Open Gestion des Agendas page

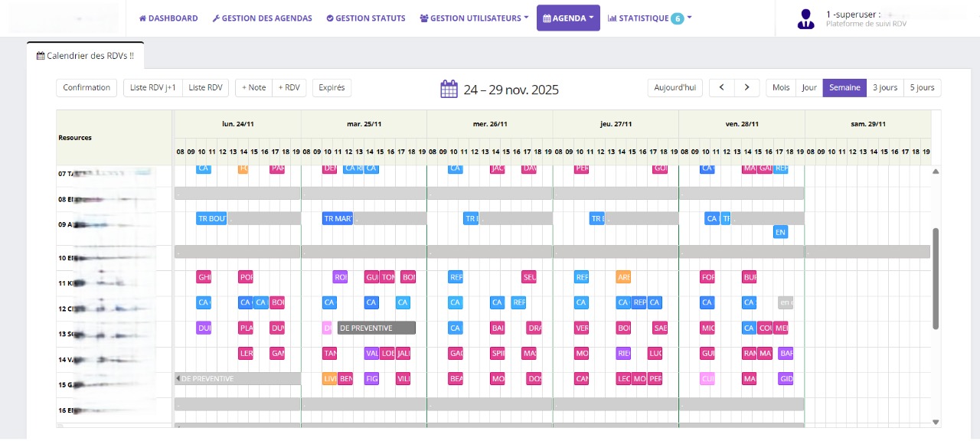click(262, 18)
